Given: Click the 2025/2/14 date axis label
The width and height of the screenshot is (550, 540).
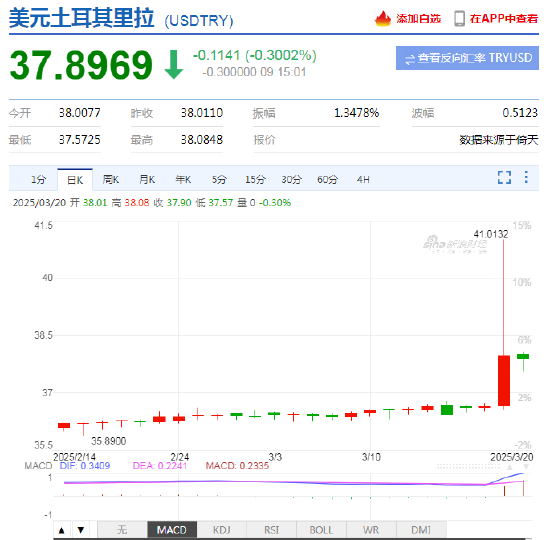Looking at the screenshot, I should point(74,457).
